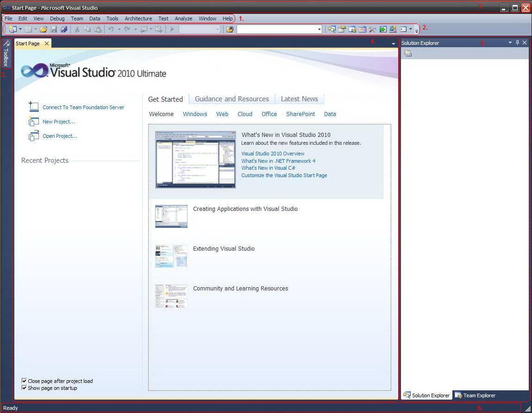
Task: Switch to the Latest News tab
Action: tap(299, 99)
